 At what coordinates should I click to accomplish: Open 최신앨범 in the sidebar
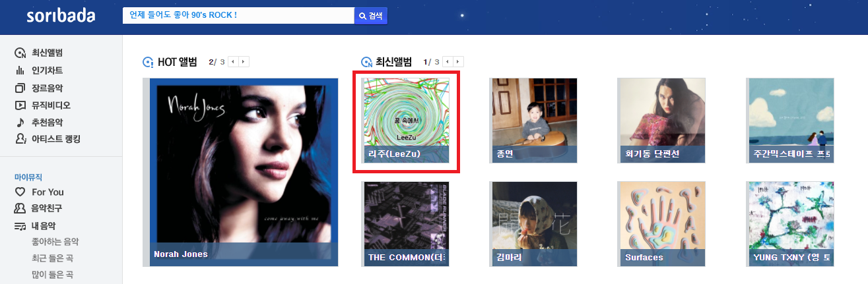(47, 53)
